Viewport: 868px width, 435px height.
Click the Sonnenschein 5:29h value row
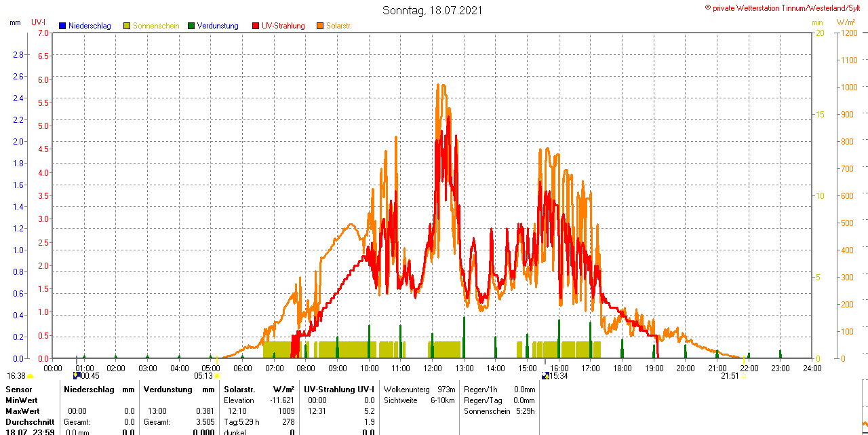pyautogui.click(x=499, y=411)
